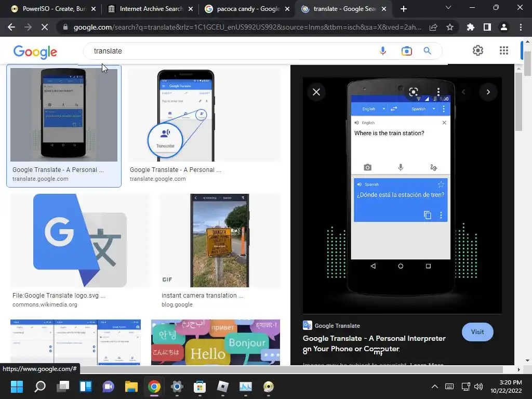Open Chrome extensions puzzle icon
The width and height of the screenshot is (532, 399).
click(x=471, y=27)
